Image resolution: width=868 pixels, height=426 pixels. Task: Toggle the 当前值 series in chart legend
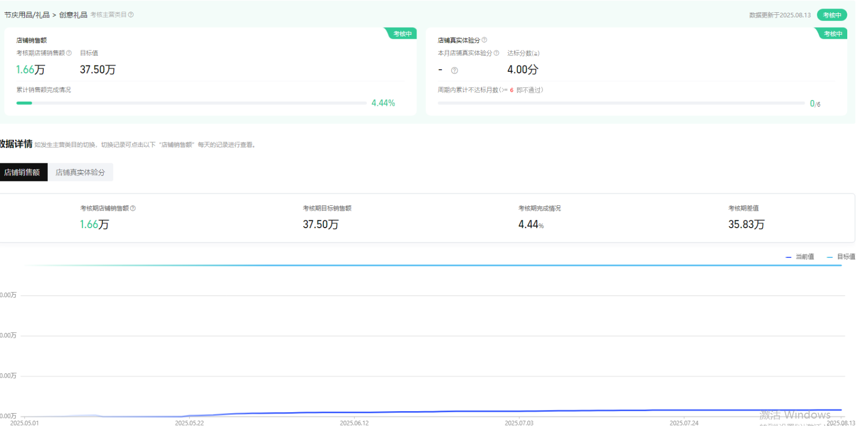tap(800, 257)
